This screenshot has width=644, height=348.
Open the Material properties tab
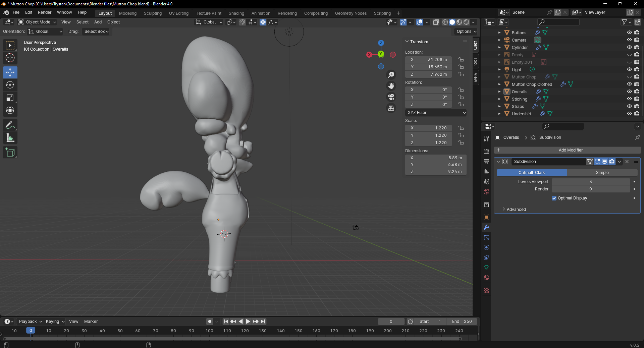click(486, 278)
